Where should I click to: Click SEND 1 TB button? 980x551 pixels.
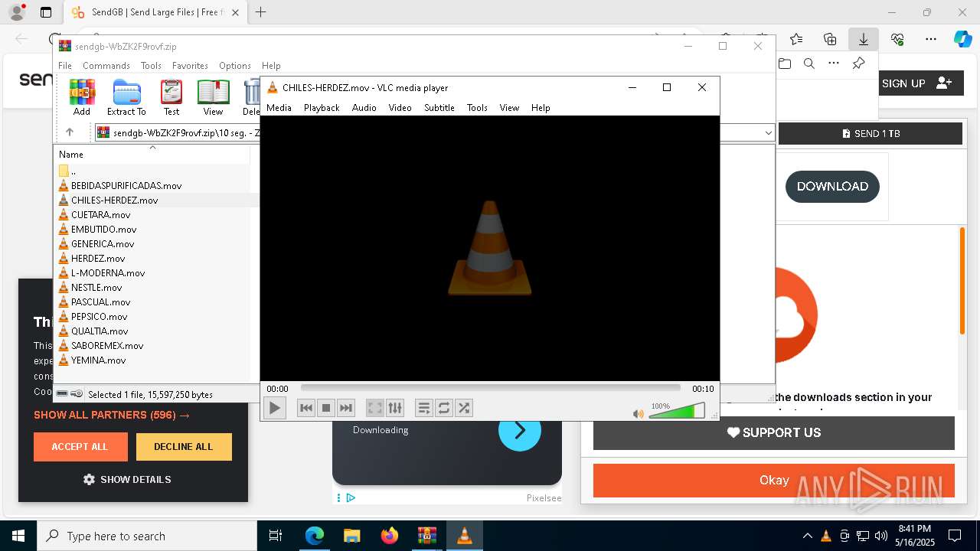coord(871,133)
